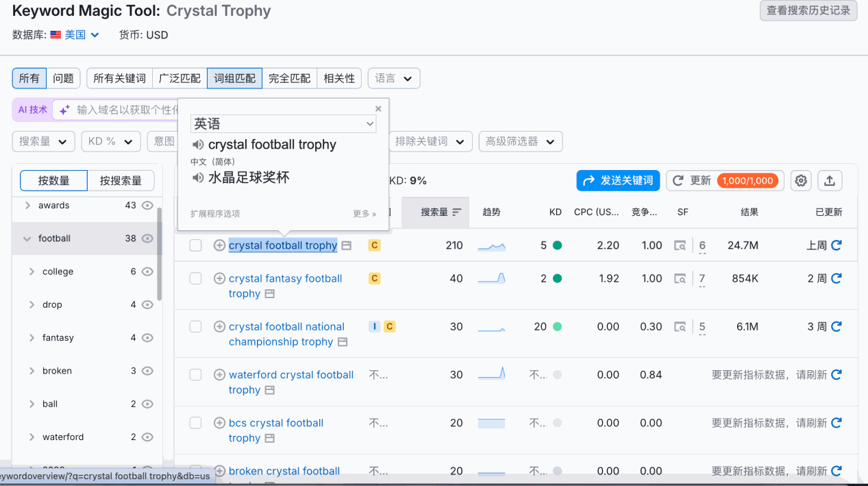Open SERP icon beside bcs crystal football trophy
868x486 pixels.
(270, 439)
